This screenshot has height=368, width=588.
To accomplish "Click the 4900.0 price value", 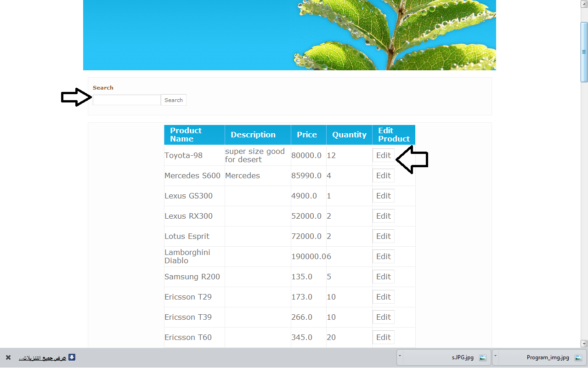I will [304, 196].
